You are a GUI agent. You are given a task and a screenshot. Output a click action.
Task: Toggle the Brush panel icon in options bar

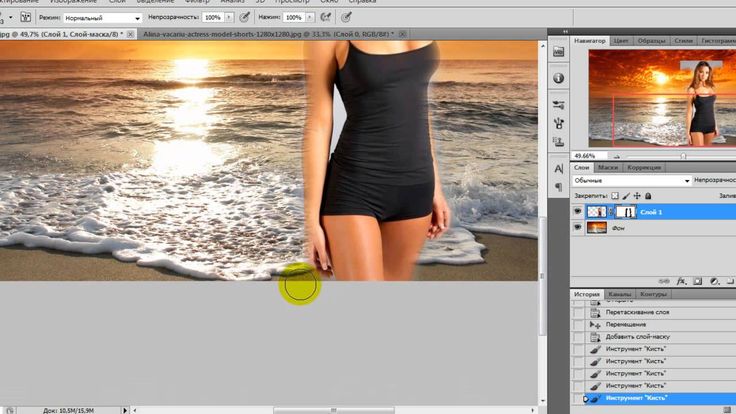pos(26,17)
